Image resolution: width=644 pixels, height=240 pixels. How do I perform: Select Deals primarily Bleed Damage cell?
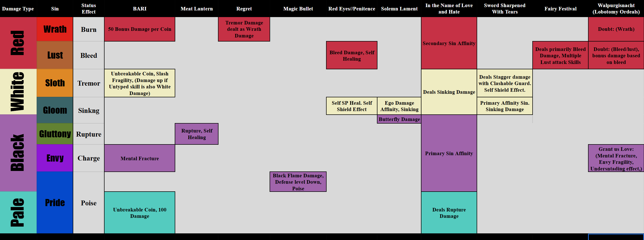560,55
